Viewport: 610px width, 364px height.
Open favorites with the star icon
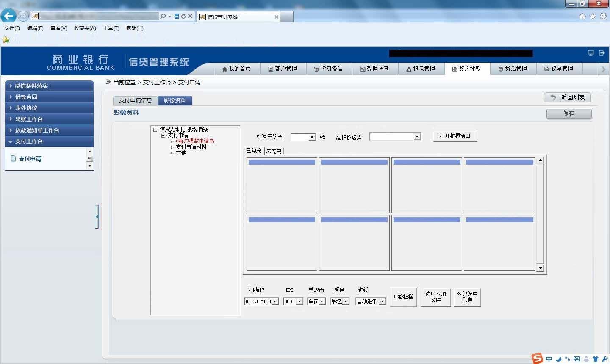(x=593, y=16)
